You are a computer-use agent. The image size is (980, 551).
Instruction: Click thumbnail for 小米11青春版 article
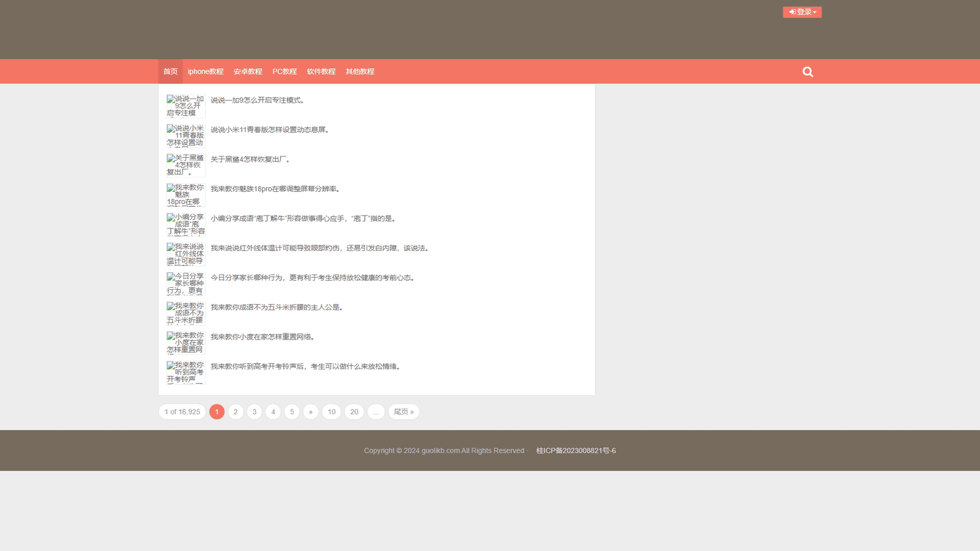click(186, 135)
